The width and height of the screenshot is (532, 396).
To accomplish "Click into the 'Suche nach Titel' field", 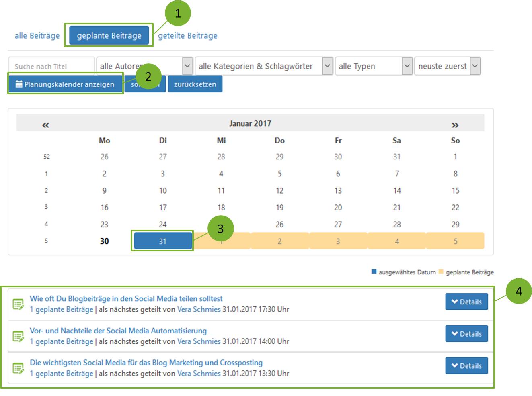I will [51, 66].
